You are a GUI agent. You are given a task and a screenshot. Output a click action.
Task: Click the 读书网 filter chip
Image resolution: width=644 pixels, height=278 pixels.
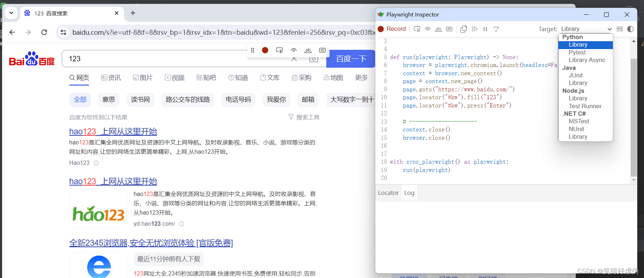[140, 100]
